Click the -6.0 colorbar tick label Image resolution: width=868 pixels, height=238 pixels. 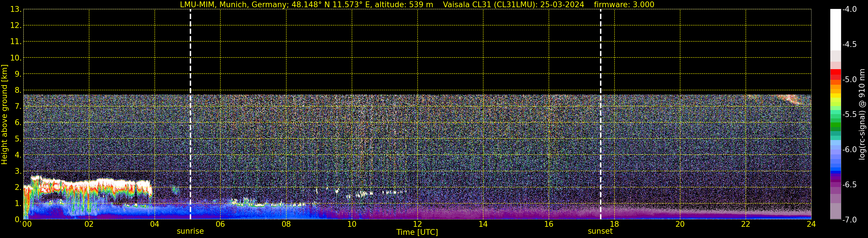pyautogui.click(x=849, y=149)
